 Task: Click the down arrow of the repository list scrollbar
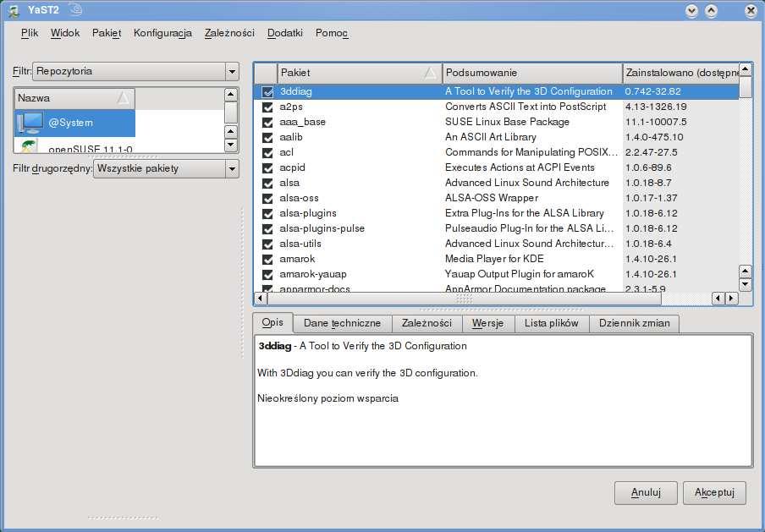tap(231, 145)
